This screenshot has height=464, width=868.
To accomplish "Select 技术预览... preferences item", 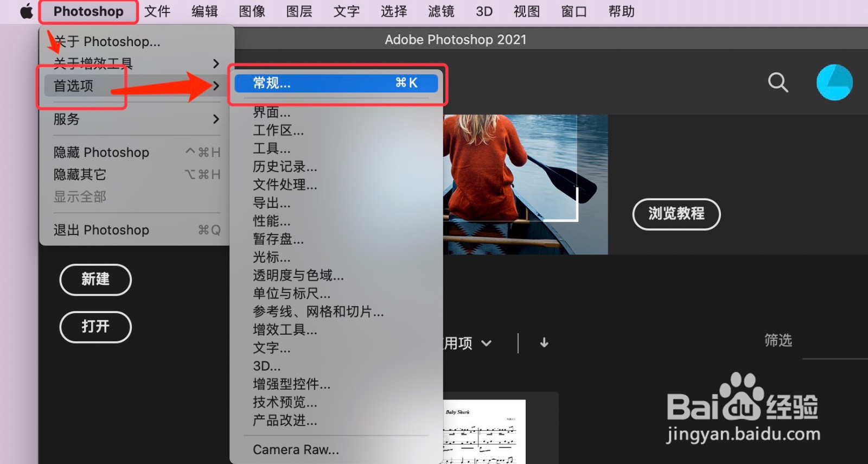I will [336, 402].
